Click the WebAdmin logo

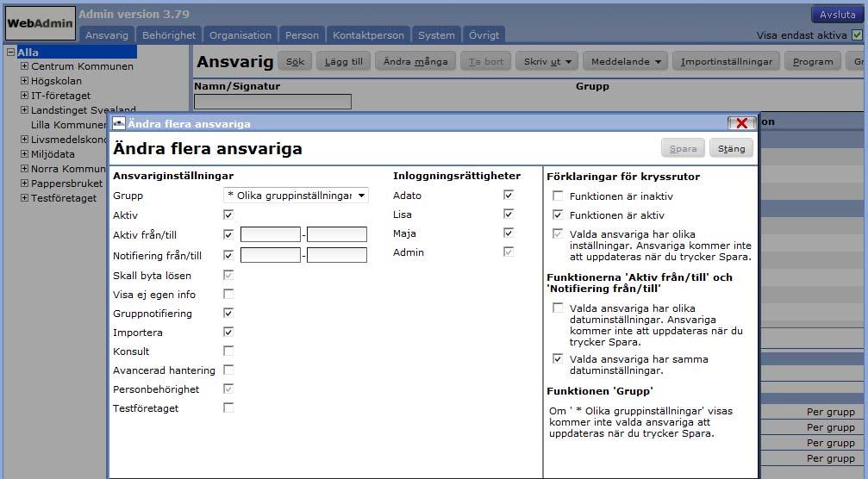[x=40, y=23]
